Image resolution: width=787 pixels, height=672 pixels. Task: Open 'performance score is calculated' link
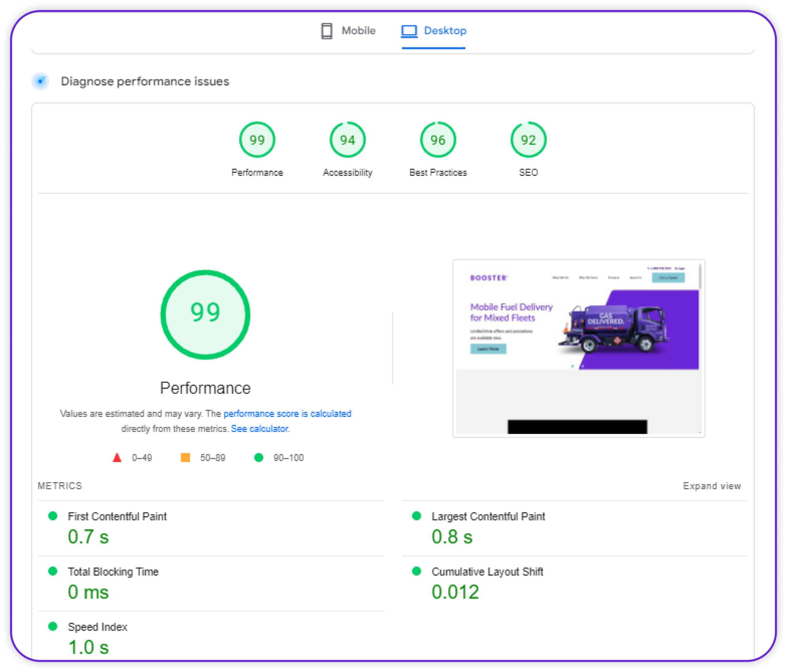287,414
